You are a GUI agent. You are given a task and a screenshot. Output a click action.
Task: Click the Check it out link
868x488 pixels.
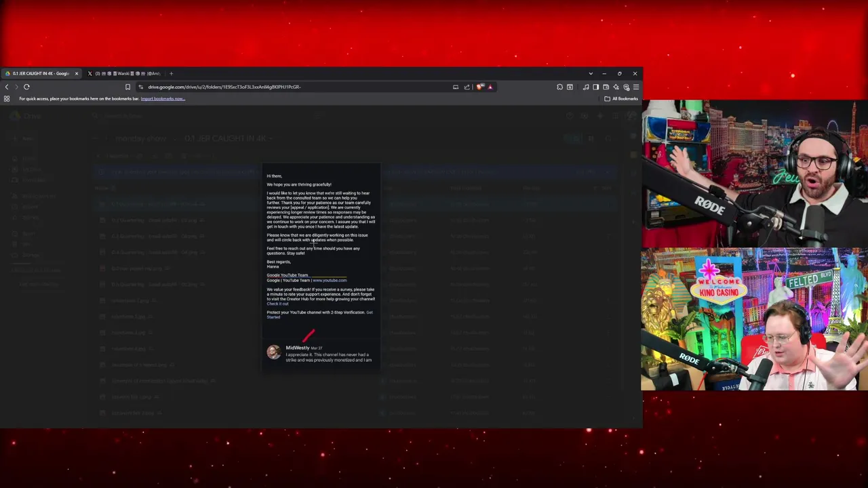[x=277, y=304]
